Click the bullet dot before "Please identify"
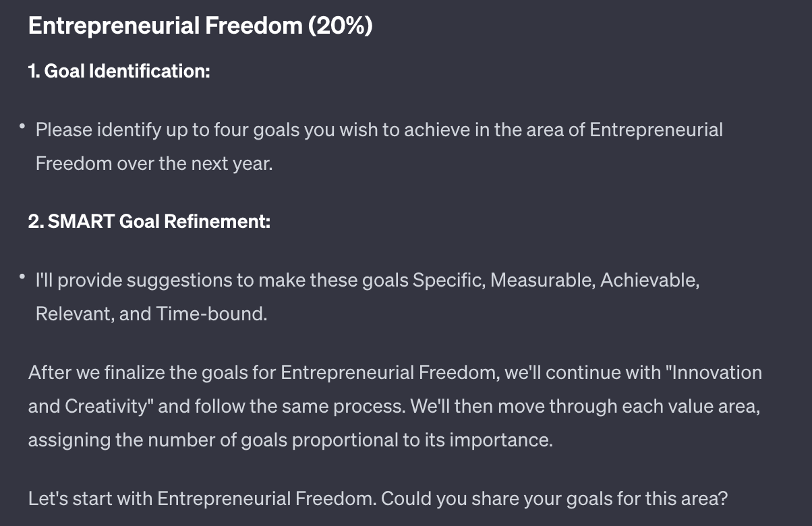Viewport: 812px width, 526px height. pos(22,127)
